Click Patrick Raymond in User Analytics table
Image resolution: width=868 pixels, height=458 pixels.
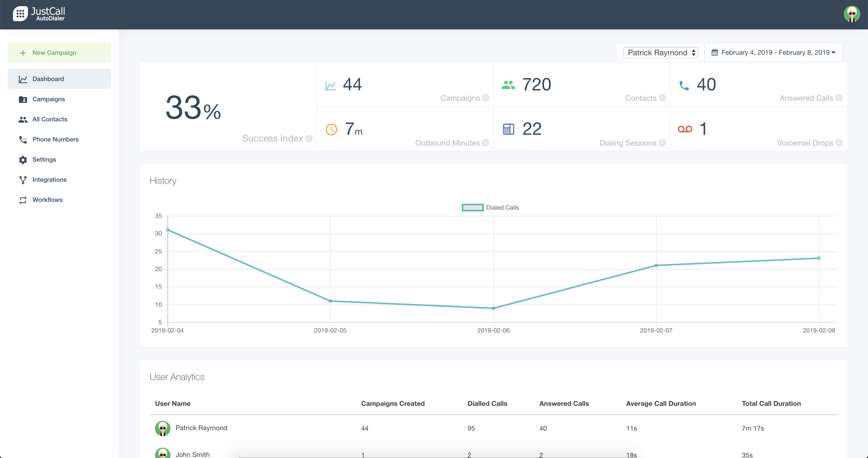tap(201, 428)
